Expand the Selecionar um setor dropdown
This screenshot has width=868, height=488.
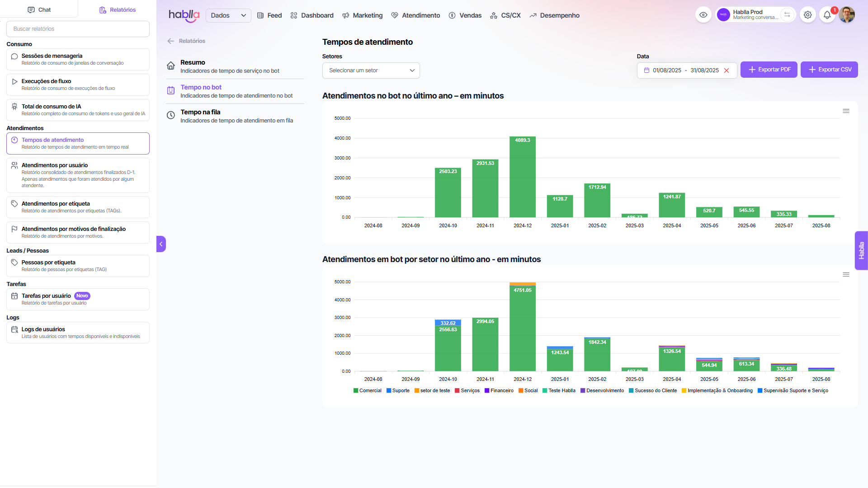pos(371,70)
